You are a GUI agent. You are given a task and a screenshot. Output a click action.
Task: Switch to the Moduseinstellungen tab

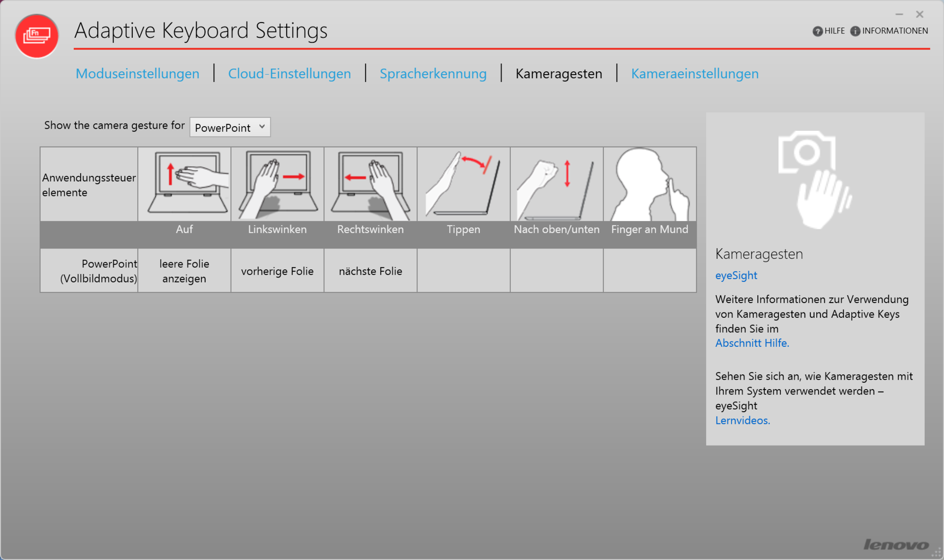click(138, 74)
